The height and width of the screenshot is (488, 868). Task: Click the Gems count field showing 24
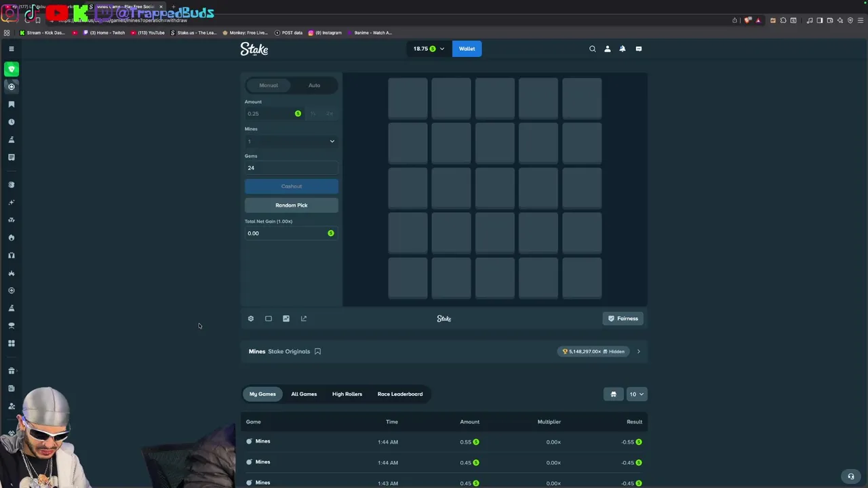pos(291,168)
